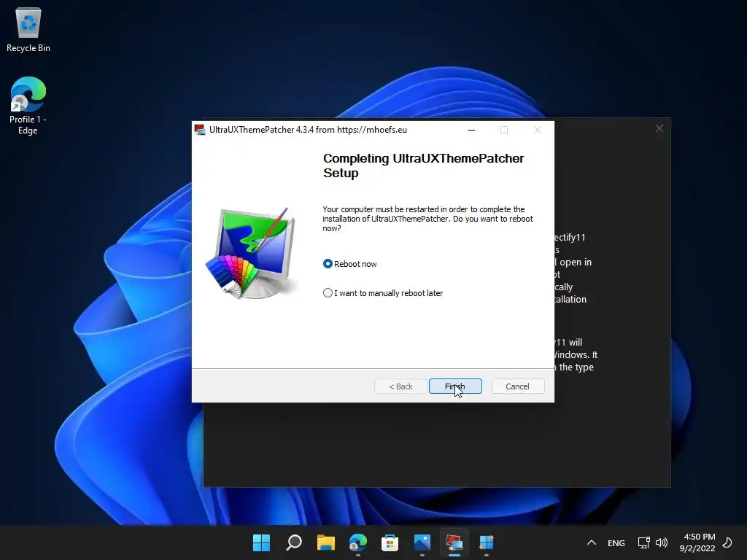Open the volume tray icon
747x560 pixels.
[661, 542]
